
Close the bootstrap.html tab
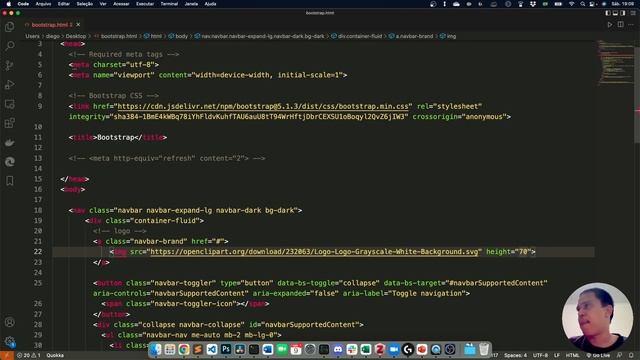[78, 25]
